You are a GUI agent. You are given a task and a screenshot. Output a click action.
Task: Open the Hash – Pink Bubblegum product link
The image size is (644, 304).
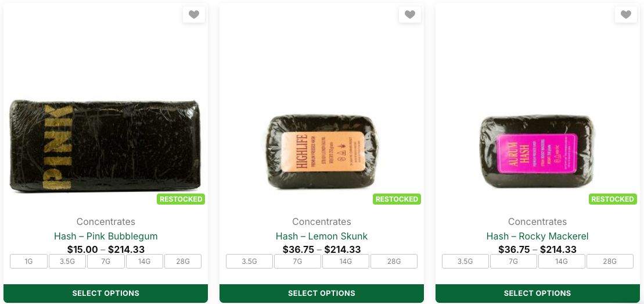point(106,236)
